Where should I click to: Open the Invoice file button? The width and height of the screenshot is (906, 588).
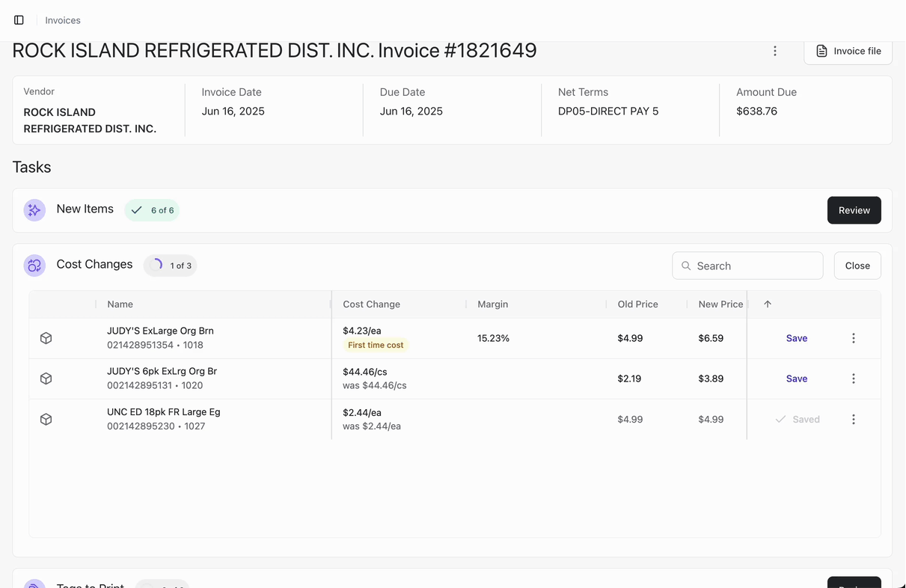[x=848, y=51]
